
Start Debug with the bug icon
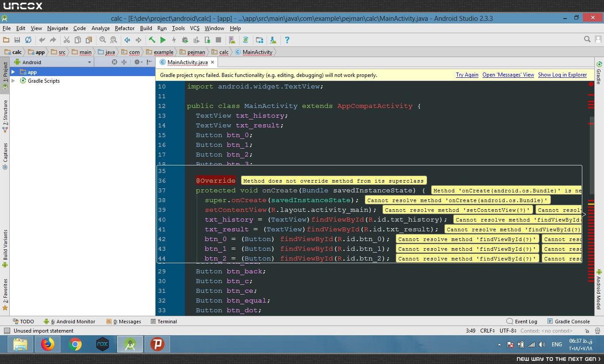pos(185,40)
